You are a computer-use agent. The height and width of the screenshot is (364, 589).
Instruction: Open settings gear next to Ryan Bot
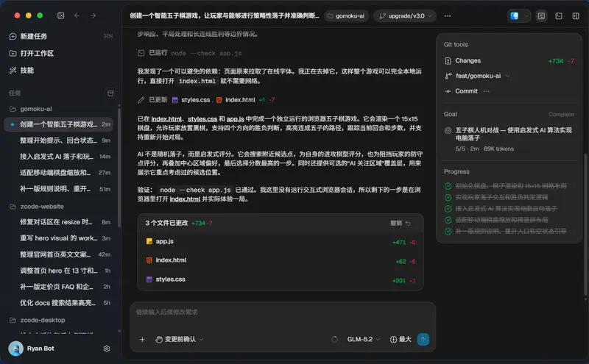[x=107, y=349]
